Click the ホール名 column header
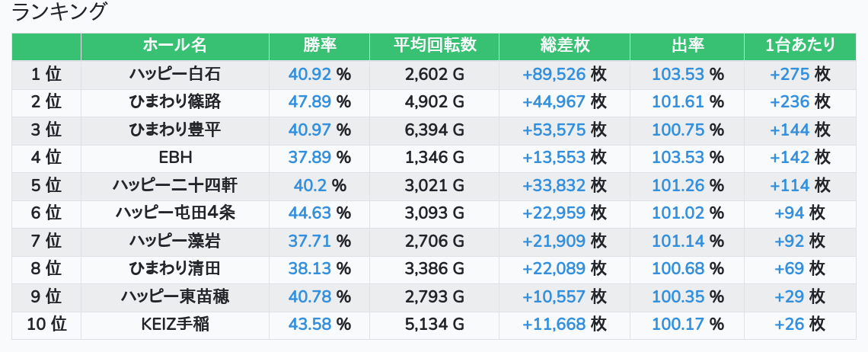Screen dimensions: 868x352 click(x=174, y=46)
